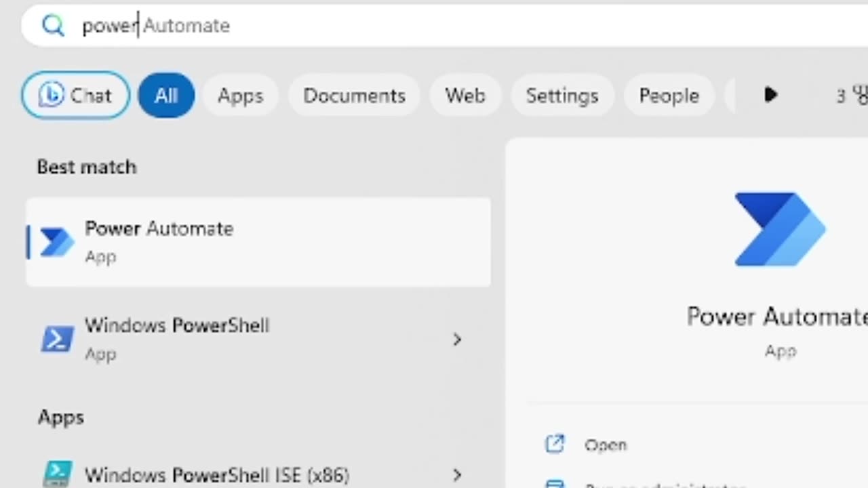Click the Windows PowerShell icon
The image size is (868, 488).
click(57, 339)
